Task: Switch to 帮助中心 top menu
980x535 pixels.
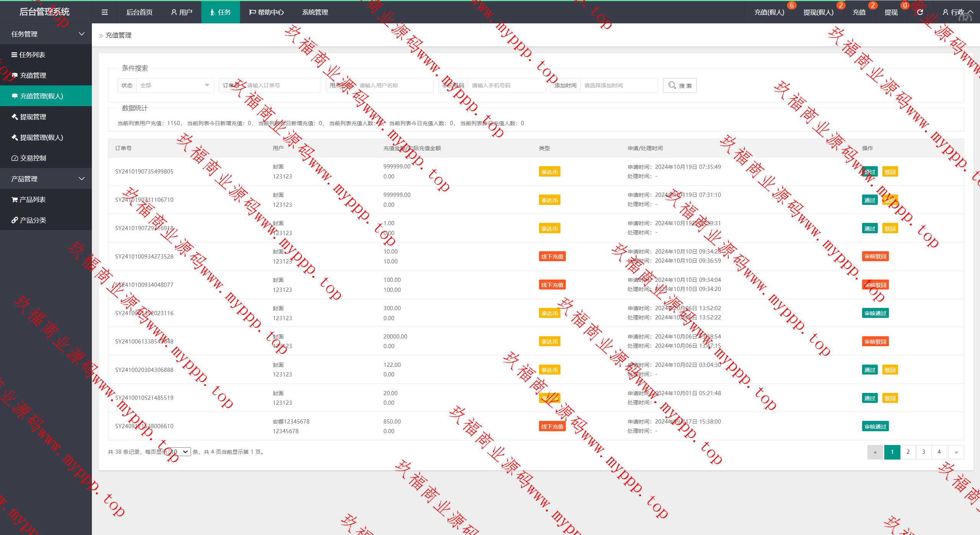Action: coord(266,12)
